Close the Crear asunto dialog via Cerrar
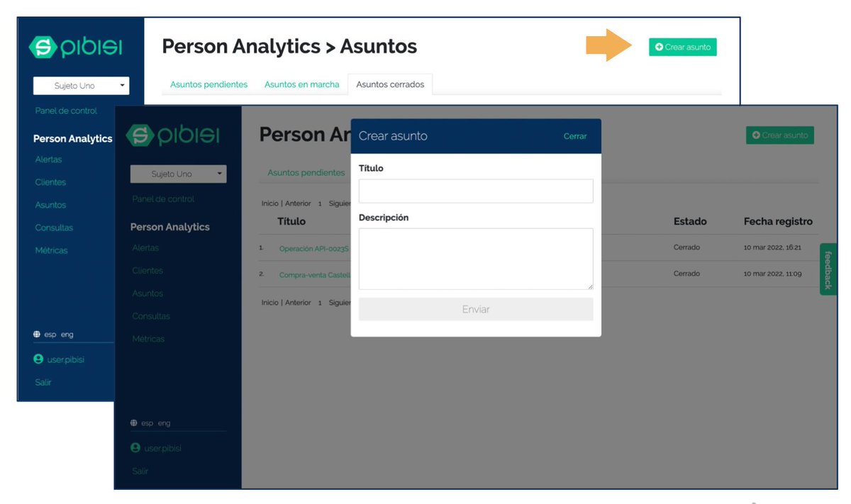 click(x=575, y=136)
